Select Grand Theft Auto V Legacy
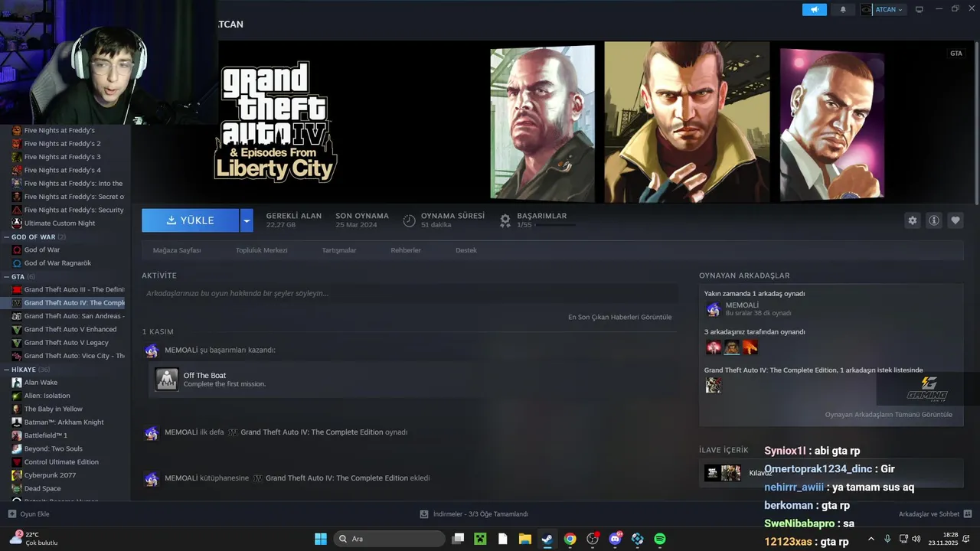Image resolution: width=980 pixels, height=551 pixels. [x=67, y=342]
